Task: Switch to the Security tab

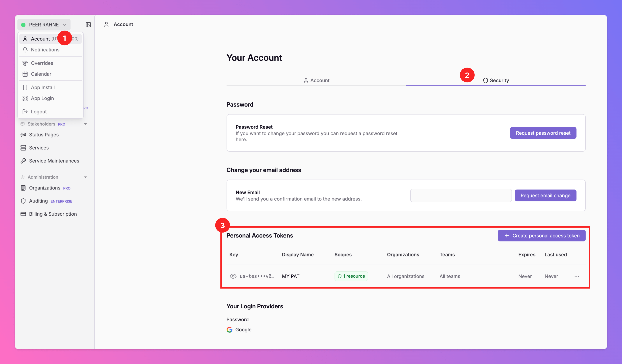Action: click(496, 80)
